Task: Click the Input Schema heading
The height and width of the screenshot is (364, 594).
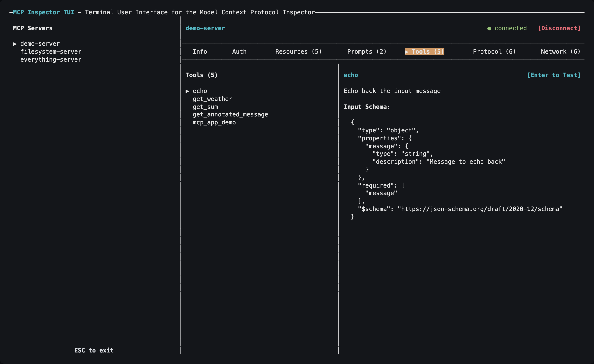Action: [367, 107]
